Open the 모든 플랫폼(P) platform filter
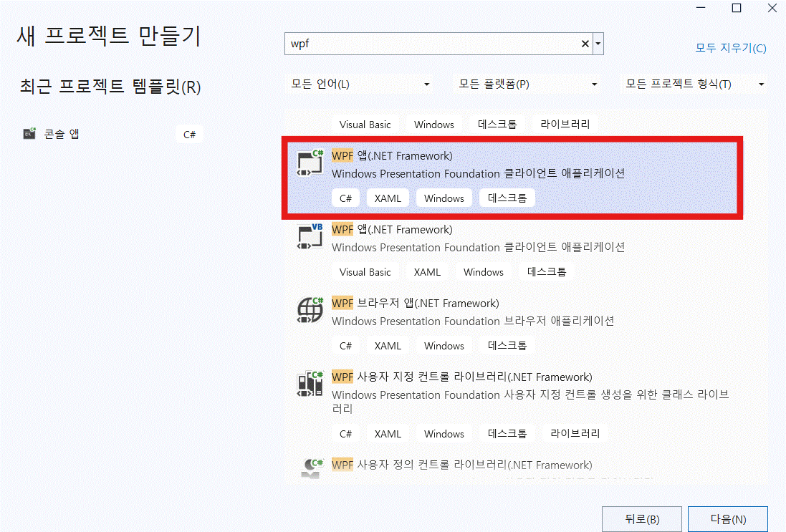 pyautogui.click(x=527, y=84)
